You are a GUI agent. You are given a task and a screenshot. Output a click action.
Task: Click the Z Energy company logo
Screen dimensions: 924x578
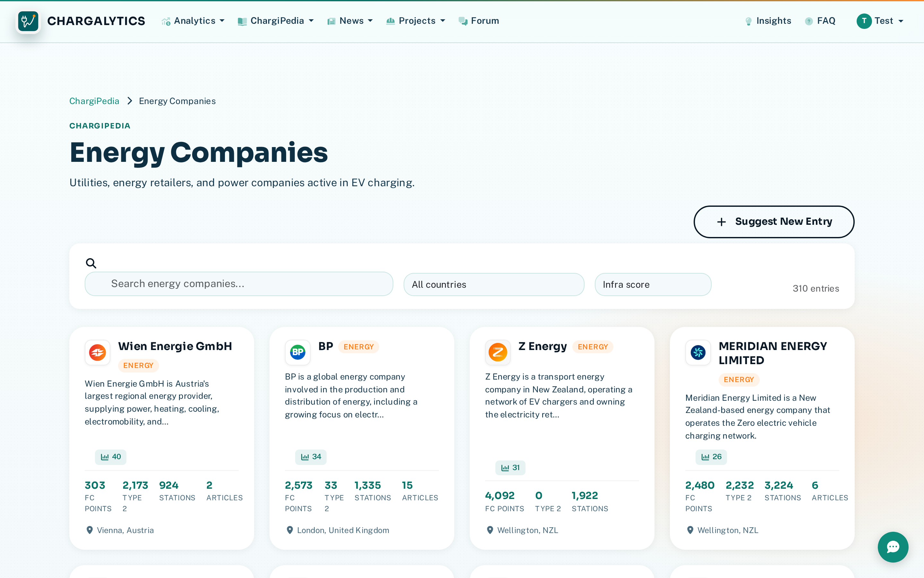tap(498, 353)
